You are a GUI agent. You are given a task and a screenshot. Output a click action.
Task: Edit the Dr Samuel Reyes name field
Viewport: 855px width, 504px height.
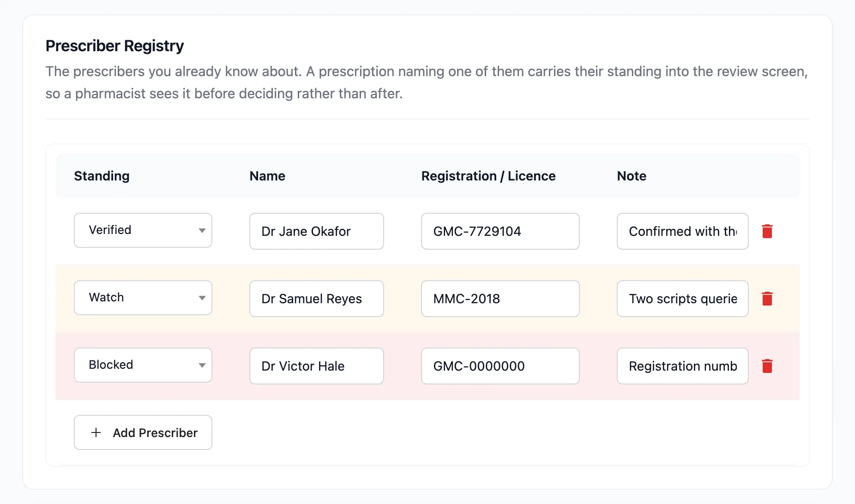click(317, 299)
